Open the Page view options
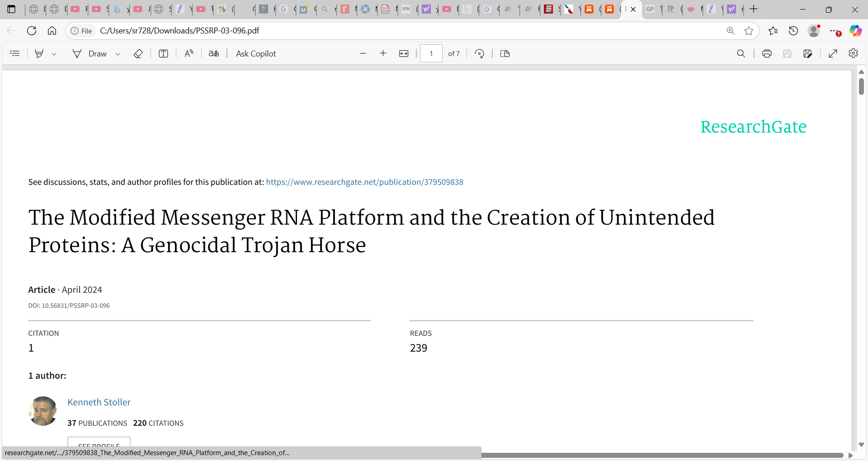The height and width of the screenshot is (461, 868). [x=505, y=53]
